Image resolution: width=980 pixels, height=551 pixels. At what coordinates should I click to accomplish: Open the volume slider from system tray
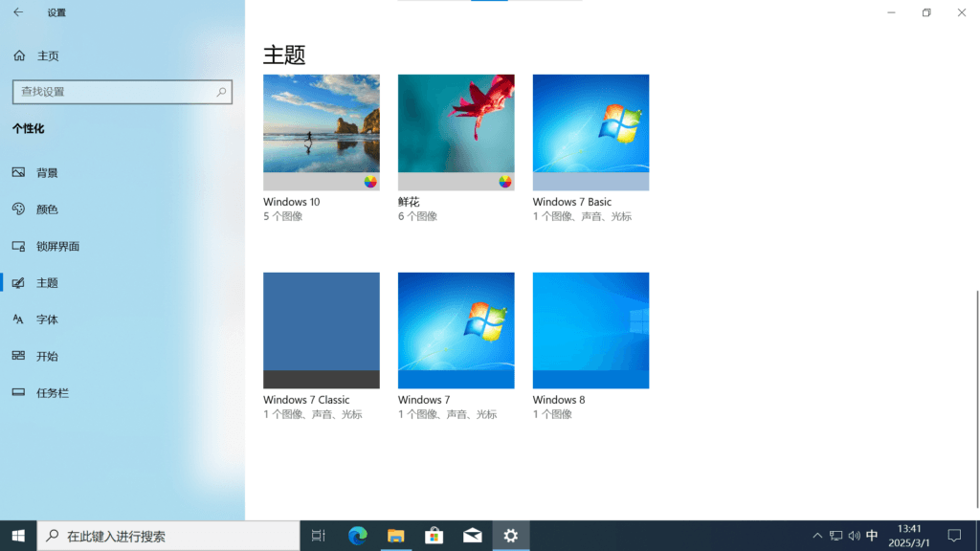tap(855, 535)
